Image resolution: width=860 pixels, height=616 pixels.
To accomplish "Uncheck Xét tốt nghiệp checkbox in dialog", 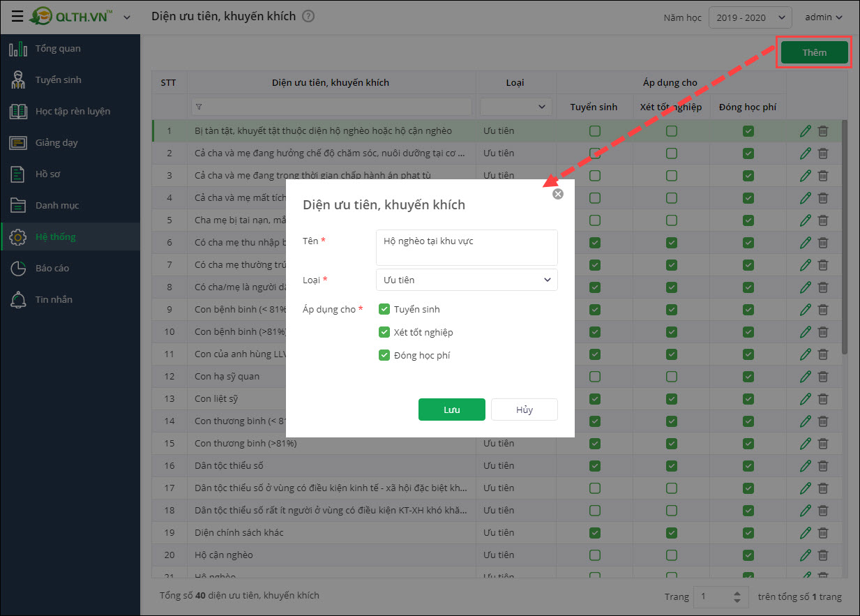I will (x=384, y=332).
